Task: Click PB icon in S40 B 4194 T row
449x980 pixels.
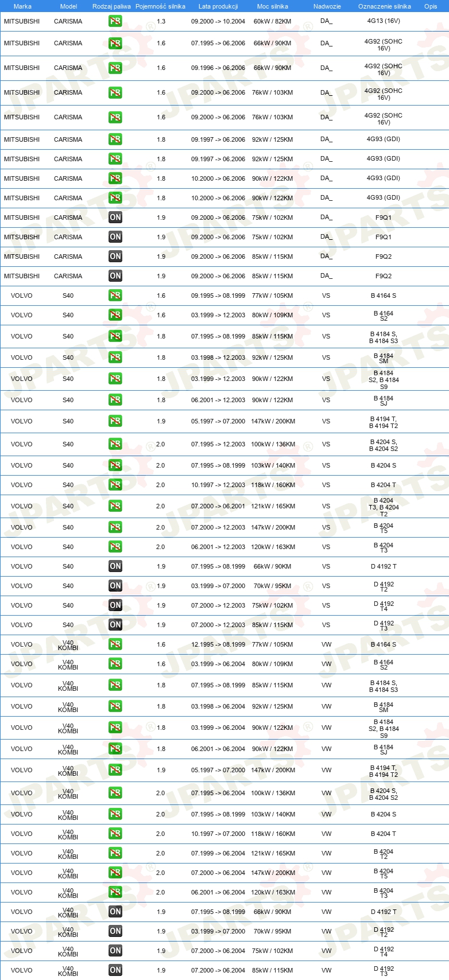Action: [115, 421]
